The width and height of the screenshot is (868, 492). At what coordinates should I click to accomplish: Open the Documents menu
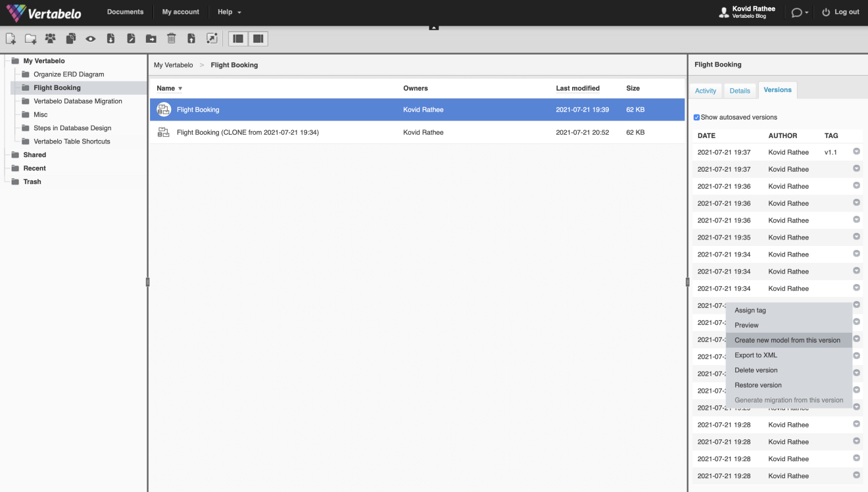pos(125,12)
